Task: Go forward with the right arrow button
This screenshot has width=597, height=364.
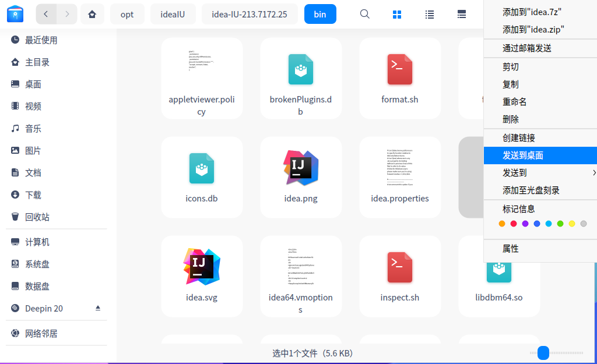Action: (x=67, y=14)
